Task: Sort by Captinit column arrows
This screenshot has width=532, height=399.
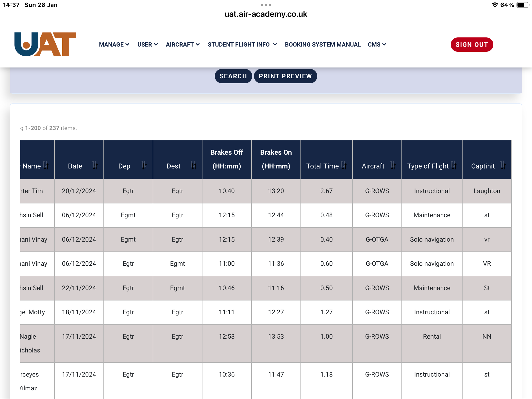Action: [503, 165]
